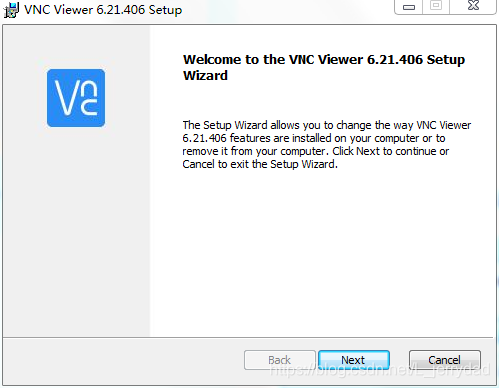The width and height of the screenshot is (499, 388).
Task: Minimize the VNC Viewer Setup window
Action: click(x=409, y=7)
